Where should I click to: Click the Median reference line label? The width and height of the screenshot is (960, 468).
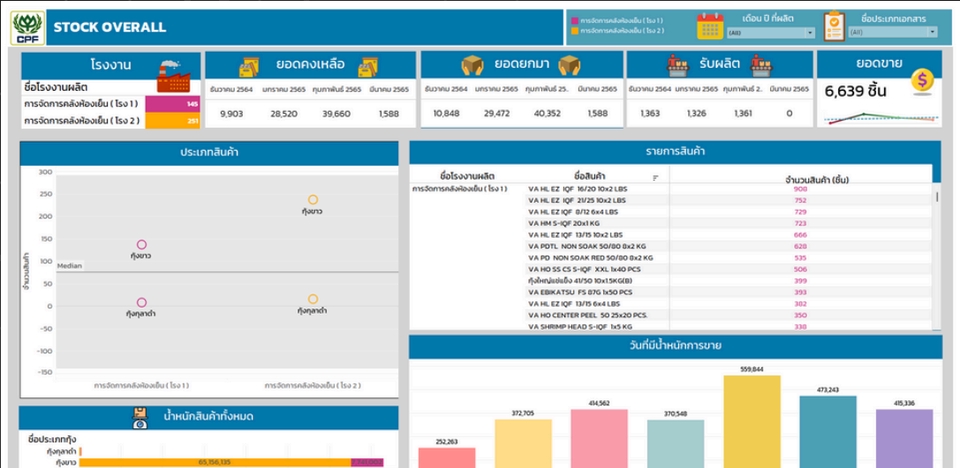point(70,266)
